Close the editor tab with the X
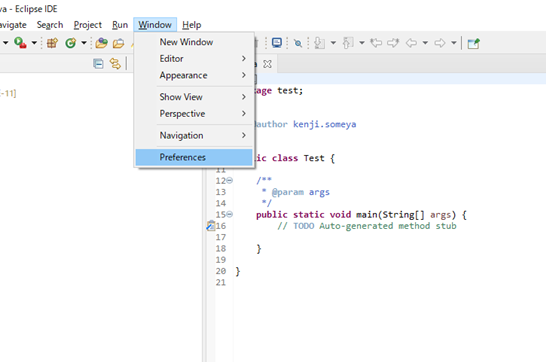Viewport: 546px width, 362px height. pos(267,64)
